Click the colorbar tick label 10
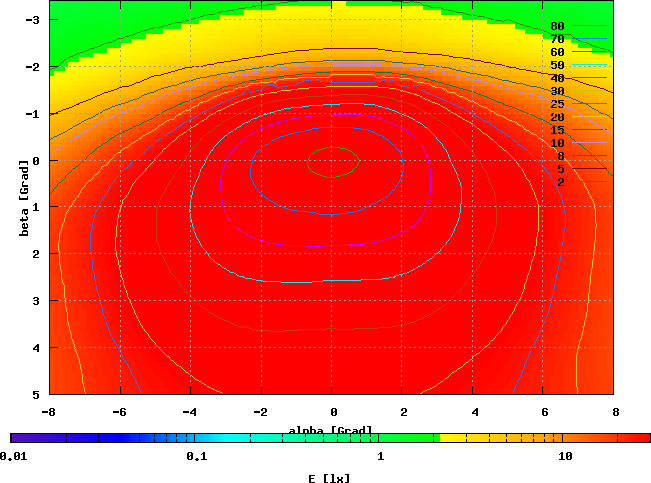Viewport: 651px width, 483px height. click(565, 456)
